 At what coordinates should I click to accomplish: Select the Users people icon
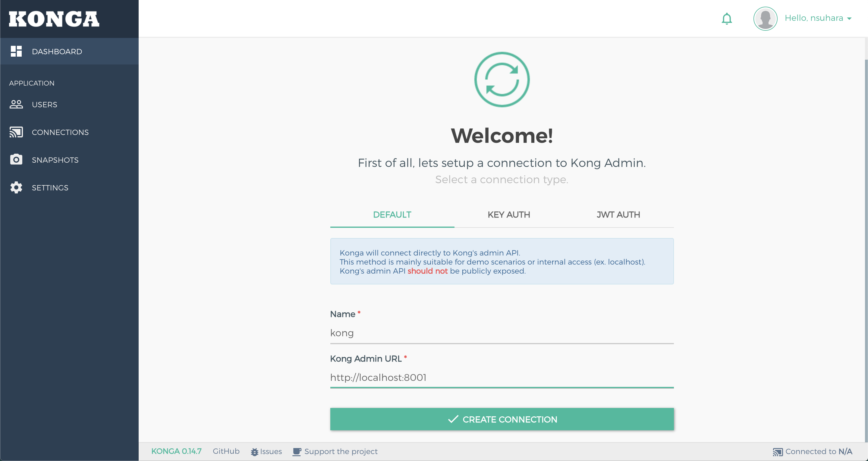pyautogui.click(x=16, y=105)
